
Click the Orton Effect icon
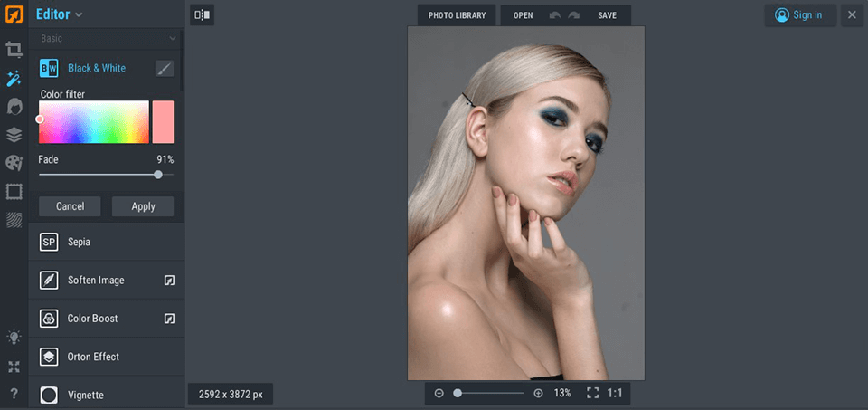tap(49, 357)
